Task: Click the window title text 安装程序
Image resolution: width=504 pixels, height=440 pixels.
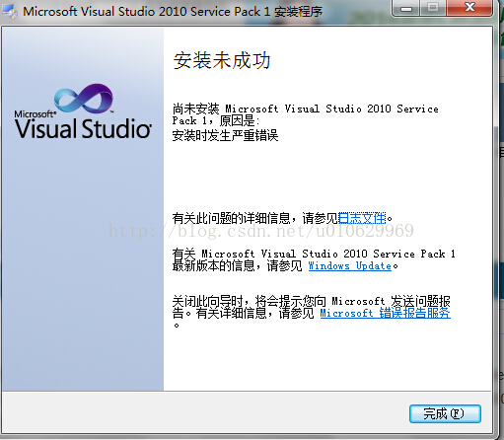Action: pos(299,12)
